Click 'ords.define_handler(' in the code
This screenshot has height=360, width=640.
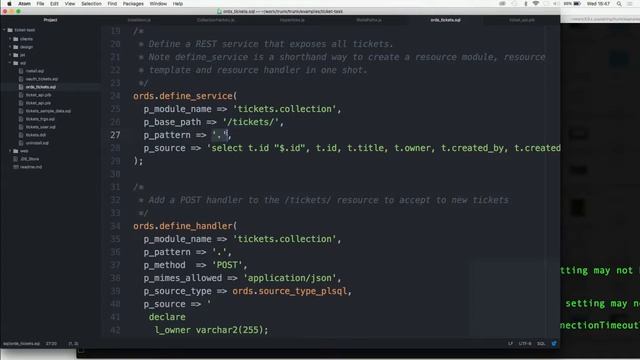tap(185, 226)
